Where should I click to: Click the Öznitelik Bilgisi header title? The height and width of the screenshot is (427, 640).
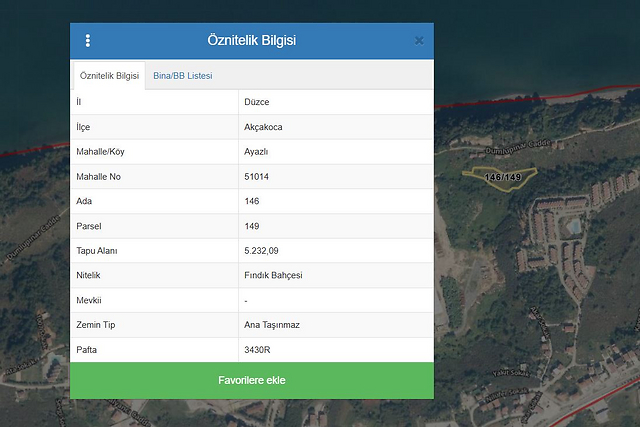click(x=251, y=41)
